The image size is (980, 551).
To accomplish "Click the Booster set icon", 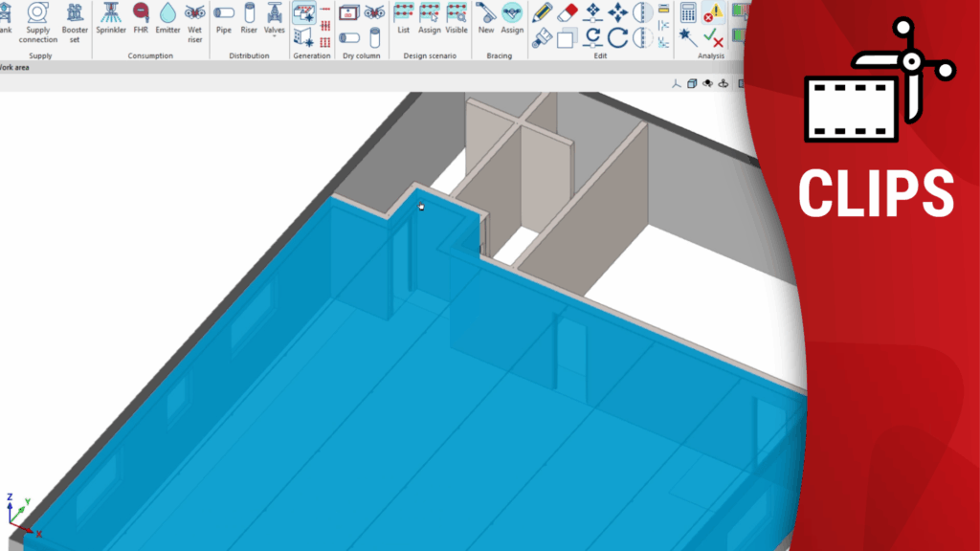I will (x=75, y=18).
